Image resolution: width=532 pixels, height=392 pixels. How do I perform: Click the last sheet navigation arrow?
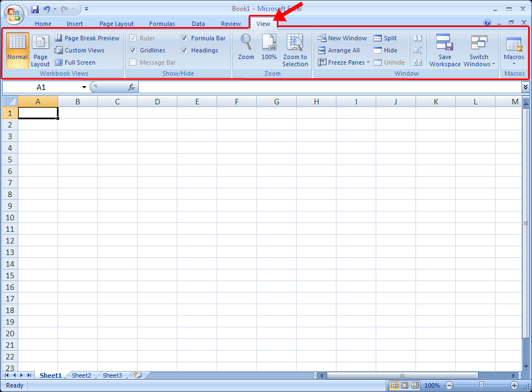coord(29,375)
